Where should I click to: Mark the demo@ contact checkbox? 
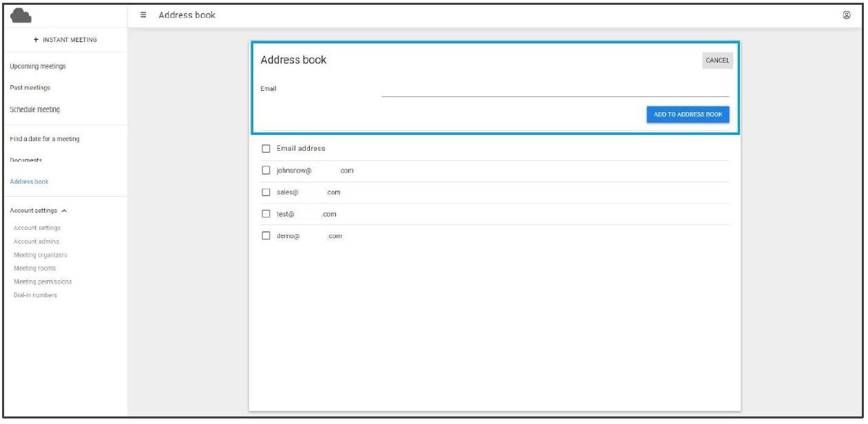pos(266,236)
